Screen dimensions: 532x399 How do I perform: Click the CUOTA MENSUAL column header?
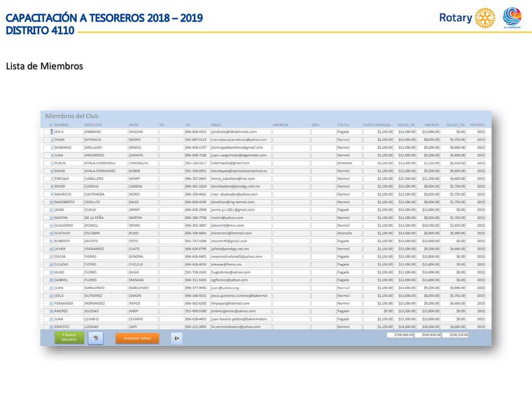click(377, 125)
